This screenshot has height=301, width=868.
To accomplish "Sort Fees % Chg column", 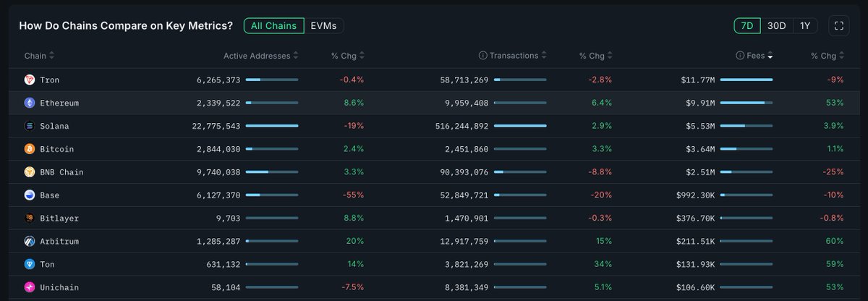I will (x=842, y=56).
